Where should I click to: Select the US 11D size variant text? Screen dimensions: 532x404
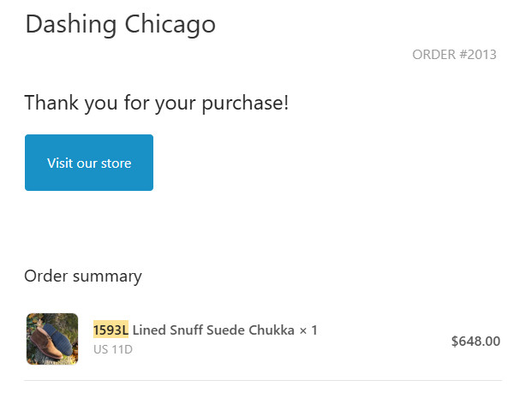point(112,349)
